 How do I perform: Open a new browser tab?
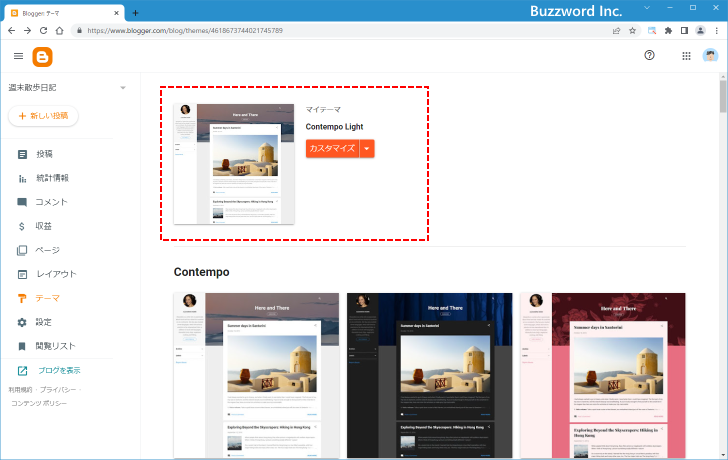point(135,13)
